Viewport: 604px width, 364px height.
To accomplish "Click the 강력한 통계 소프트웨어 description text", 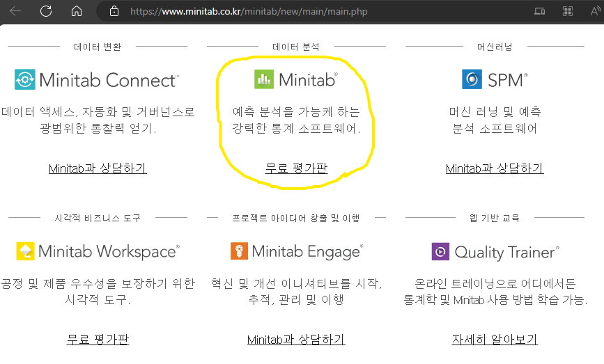I will pos(296,128).
